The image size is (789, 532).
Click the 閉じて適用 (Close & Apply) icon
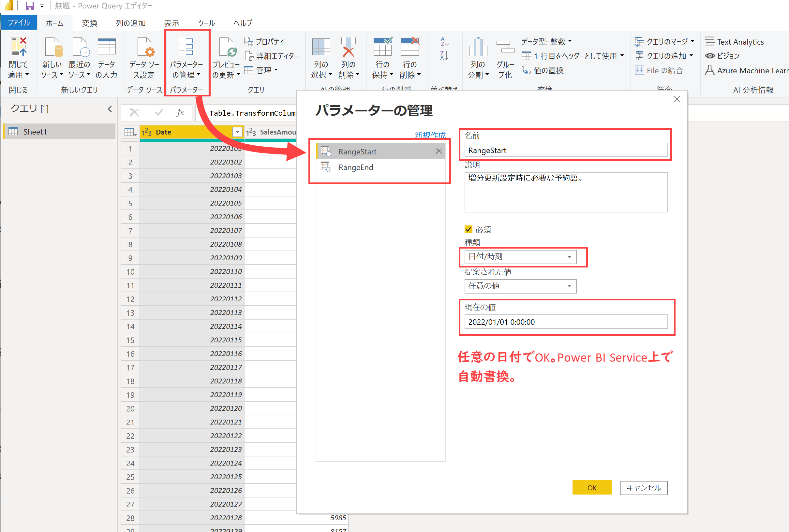pyautogui.click(x=18, y=48)
